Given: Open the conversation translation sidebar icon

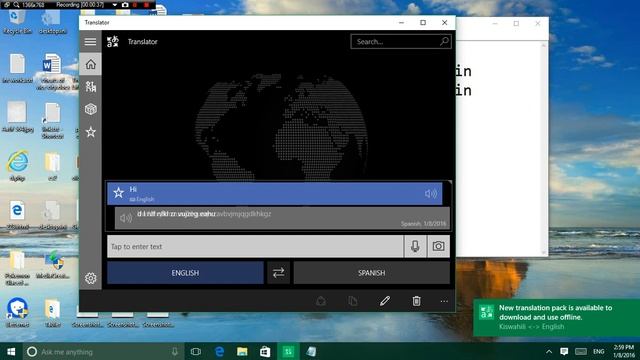Looking at the screenshot, I should coord(90,87).
